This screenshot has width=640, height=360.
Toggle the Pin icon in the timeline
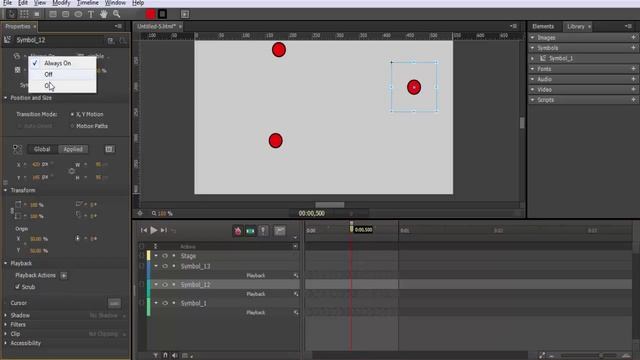[x=263, y=231]
